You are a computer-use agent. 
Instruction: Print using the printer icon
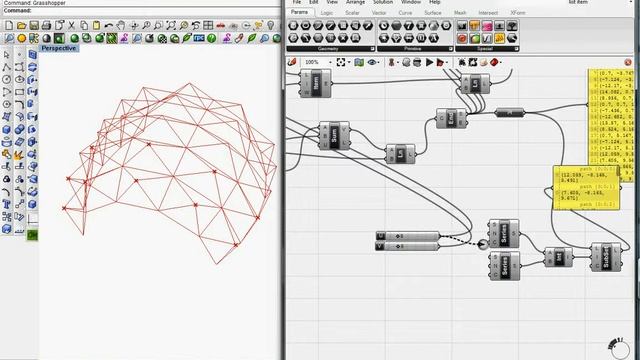pos(46,25)
